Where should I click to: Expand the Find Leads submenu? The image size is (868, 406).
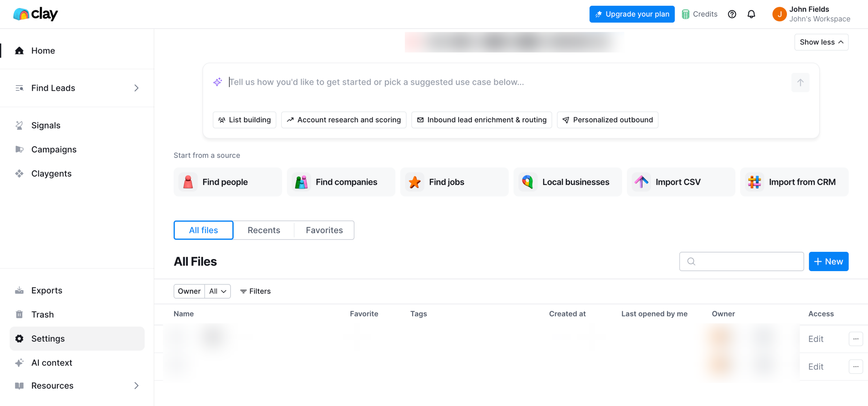coord(136,88)
